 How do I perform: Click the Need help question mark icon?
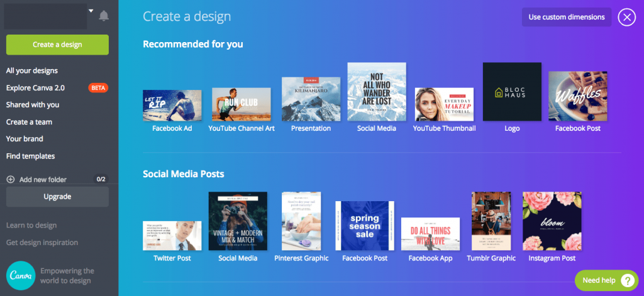point(626,280)
